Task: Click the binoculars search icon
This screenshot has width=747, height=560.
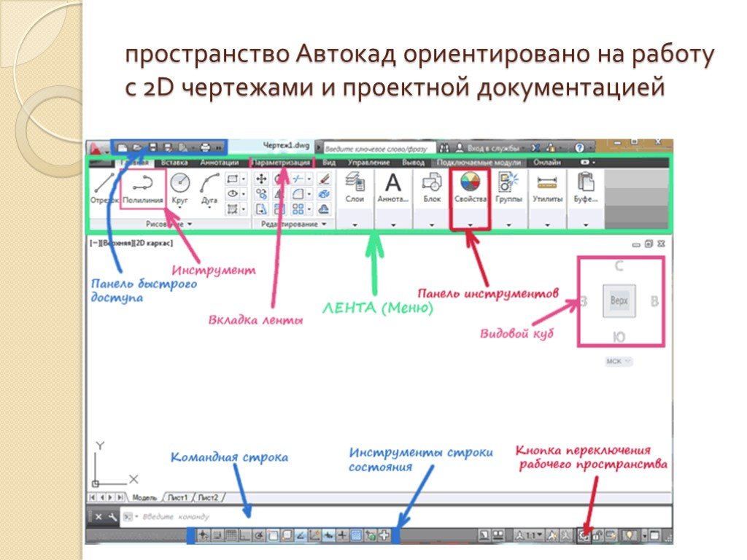Action: (444, 147)
